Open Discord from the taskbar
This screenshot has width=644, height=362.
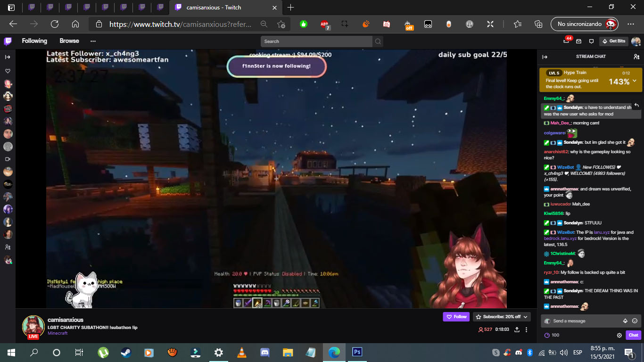click(x=264, y=352)
